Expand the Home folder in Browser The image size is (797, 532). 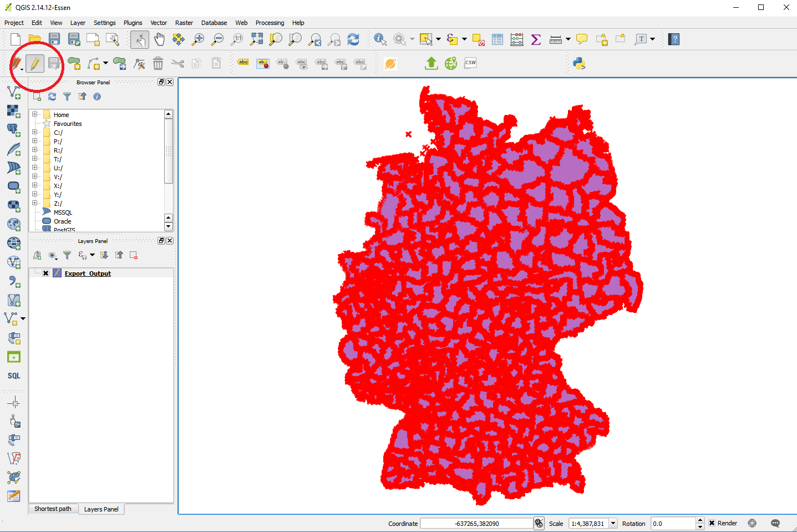(34, 114)
